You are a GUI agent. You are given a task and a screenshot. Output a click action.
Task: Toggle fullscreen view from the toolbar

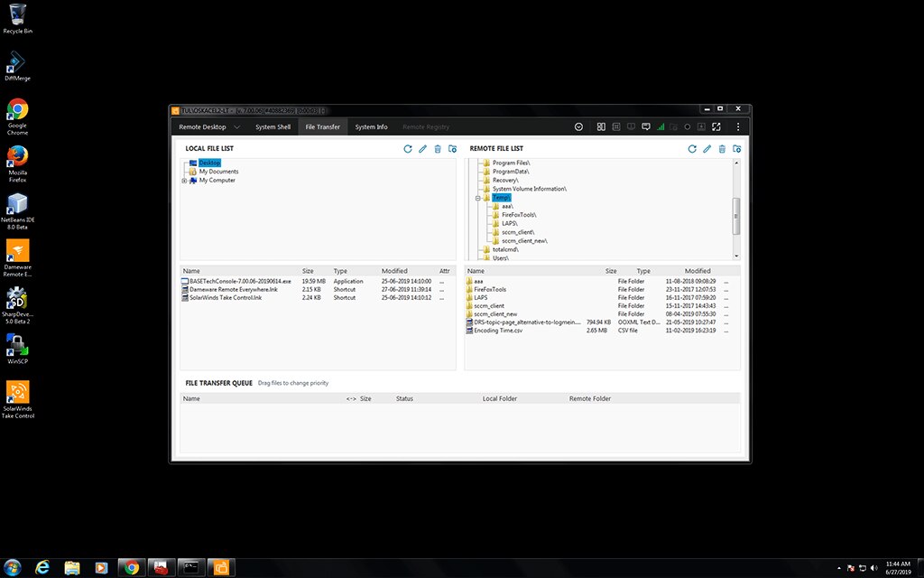pos(716,126)
